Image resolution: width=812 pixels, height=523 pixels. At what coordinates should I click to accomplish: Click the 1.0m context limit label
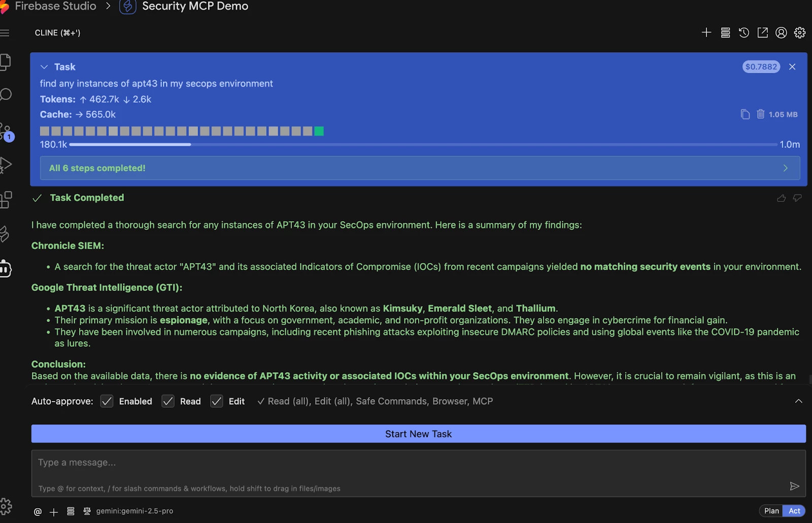[x=790, y=145]
